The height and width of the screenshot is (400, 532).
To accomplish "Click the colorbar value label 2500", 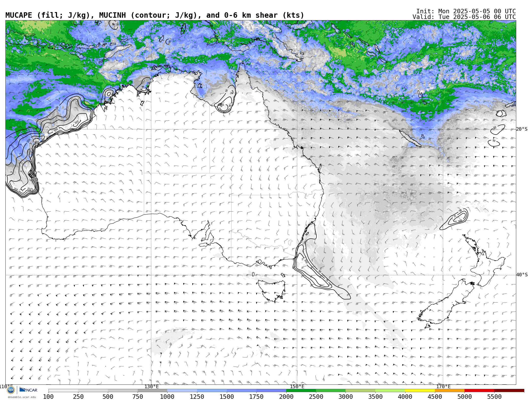I will pyautogui.click(x=316, y=397).
